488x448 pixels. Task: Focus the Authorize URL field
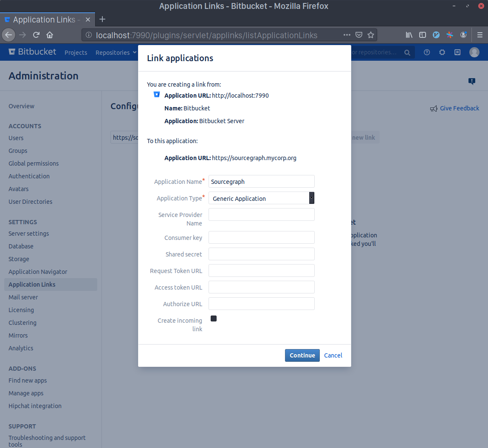pos(262,304)
